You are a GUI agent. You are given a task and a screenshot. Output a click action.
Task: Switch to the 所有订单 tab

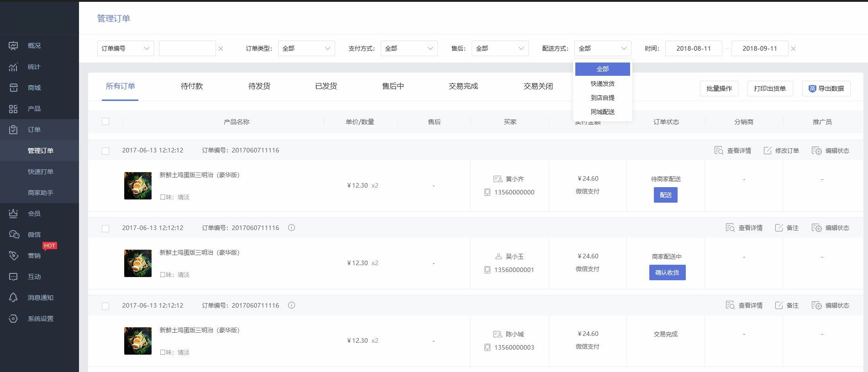coord(120,86)
